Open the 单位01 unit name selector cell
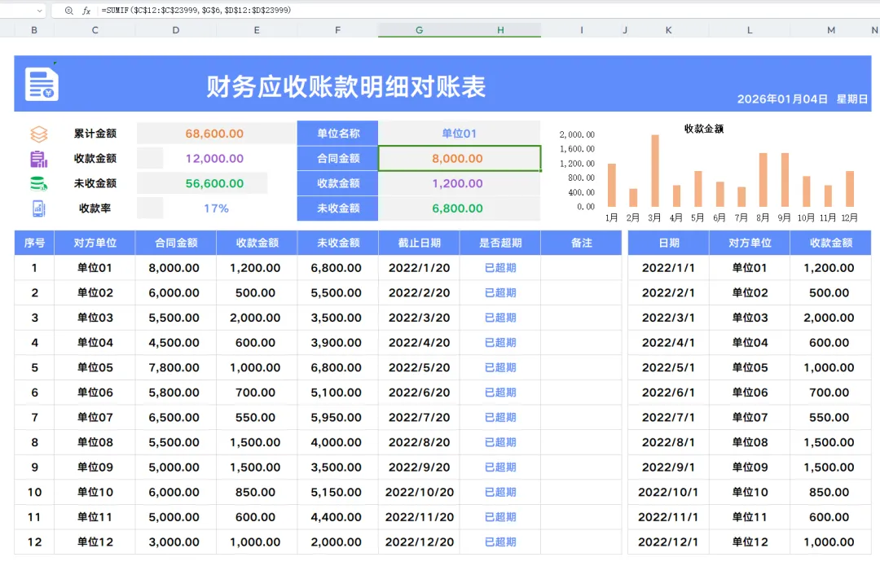 pos(459,134)
